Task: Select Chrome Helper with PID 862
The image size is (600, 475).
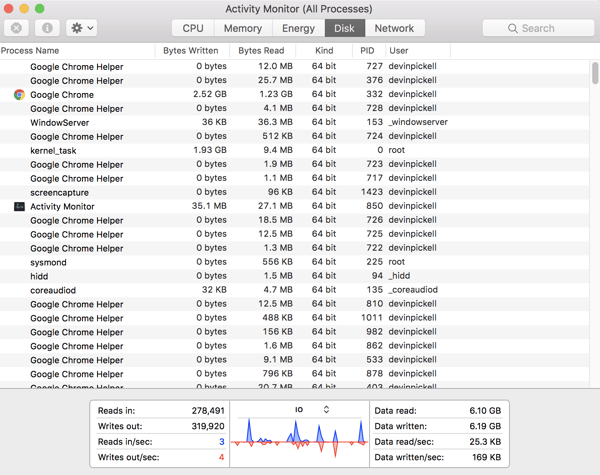Action: [294, 346]
